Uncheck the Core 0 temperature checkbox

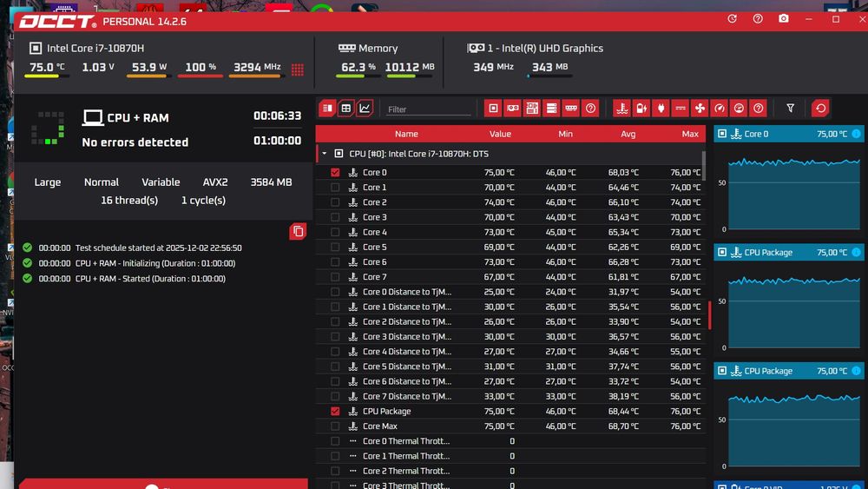[335, 172]
